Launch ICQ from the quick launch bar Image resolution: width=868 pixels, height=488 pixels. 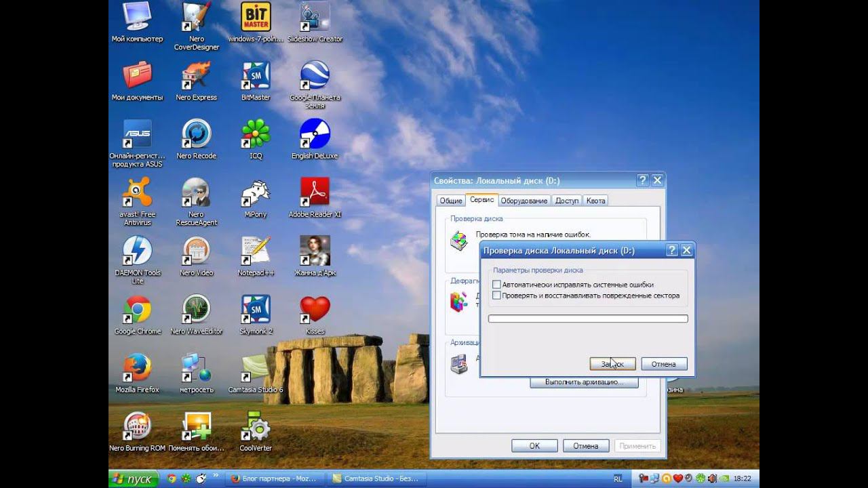point(186,479)
